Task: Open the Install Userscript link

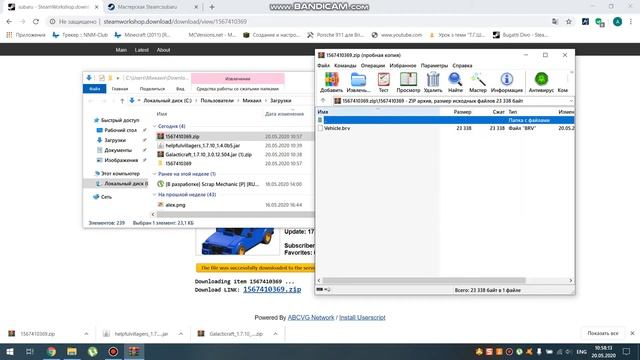Action: point(362,318)
